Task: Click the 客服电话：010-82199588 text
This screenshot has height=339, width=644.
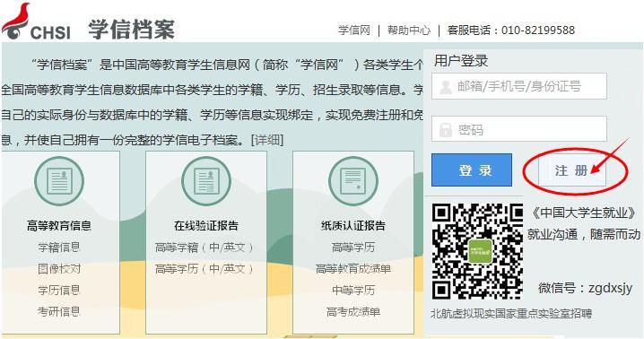Action: point(511,30)
